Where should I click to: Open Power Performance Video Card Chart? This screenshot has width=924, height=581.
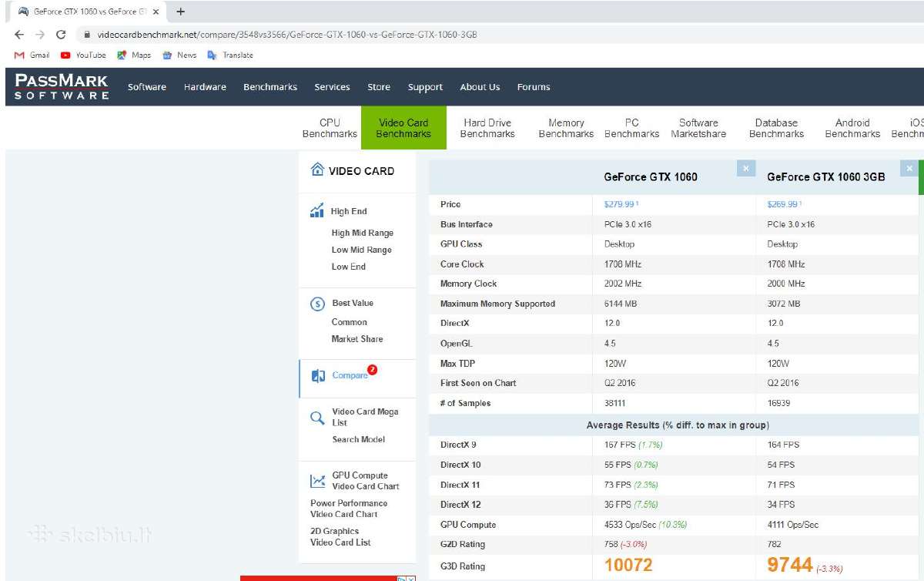point(349,509)
